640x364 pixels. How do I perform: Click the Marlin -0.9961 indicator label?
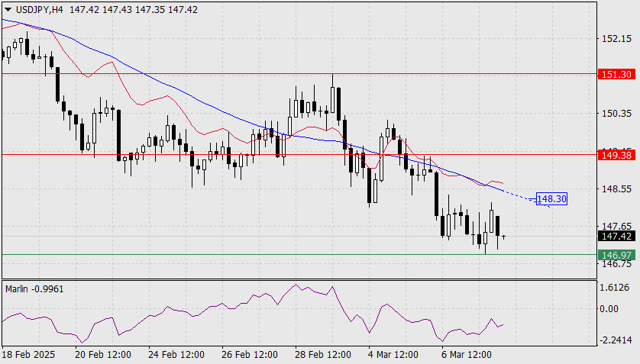click(x=34, y=289)
